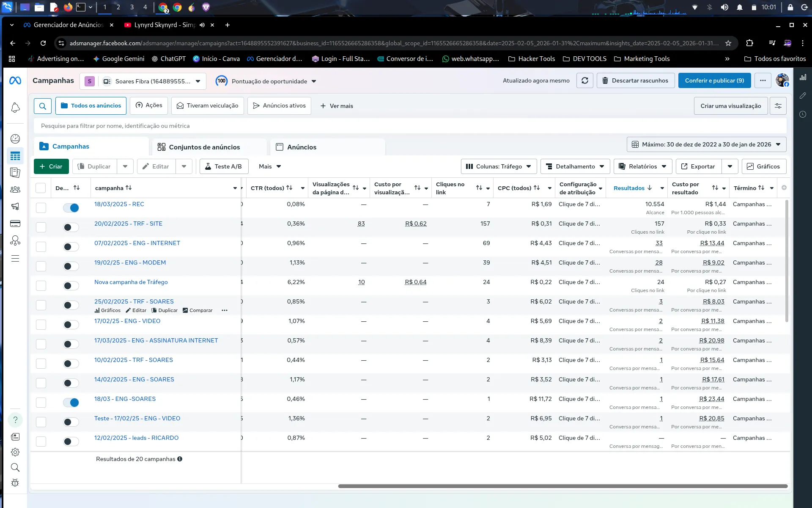Open the history clock icon in the right panel
This screenshot has width=812, height=508.
click(x=803, y=114)
